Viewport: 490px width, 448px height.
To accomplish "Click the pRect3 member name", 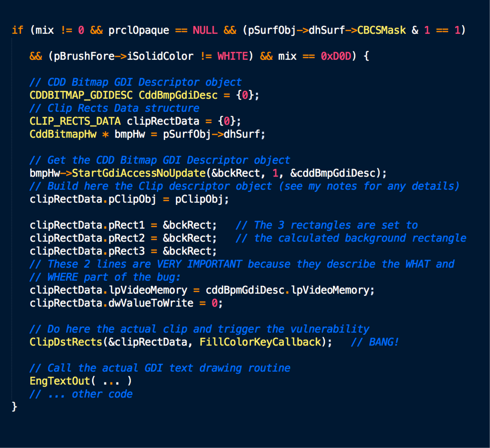I will point(126,251).
